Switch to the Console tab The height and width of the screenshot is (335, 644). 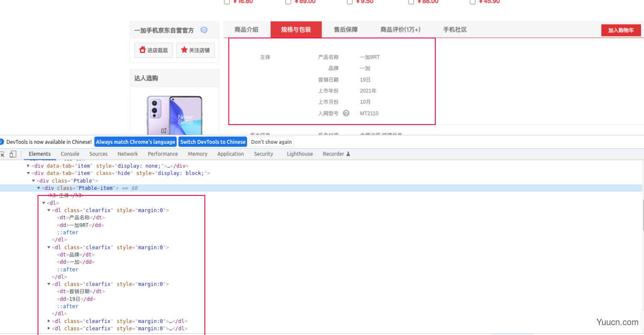(x=70, y=154)
